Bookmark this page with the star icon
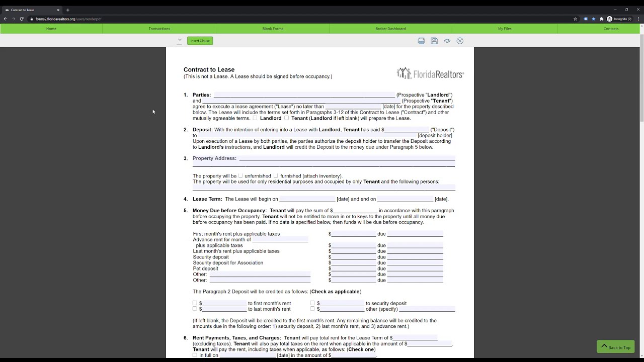 click(x=575, y=19)
